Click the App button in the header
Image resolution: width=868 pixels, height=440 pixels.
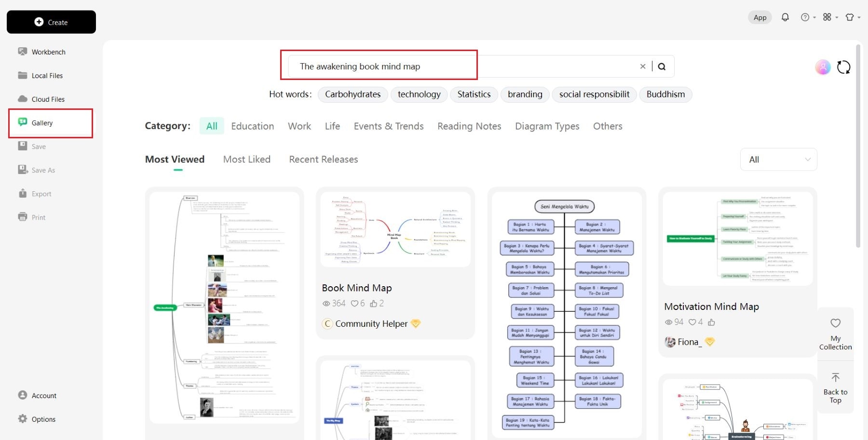tap(760, 17)
